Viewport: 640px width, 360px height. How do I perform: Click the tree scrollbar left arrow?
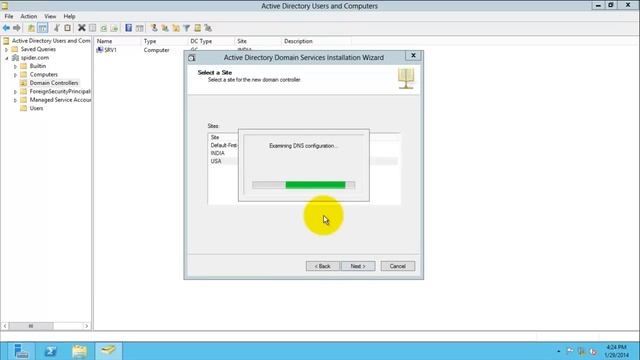5,326
